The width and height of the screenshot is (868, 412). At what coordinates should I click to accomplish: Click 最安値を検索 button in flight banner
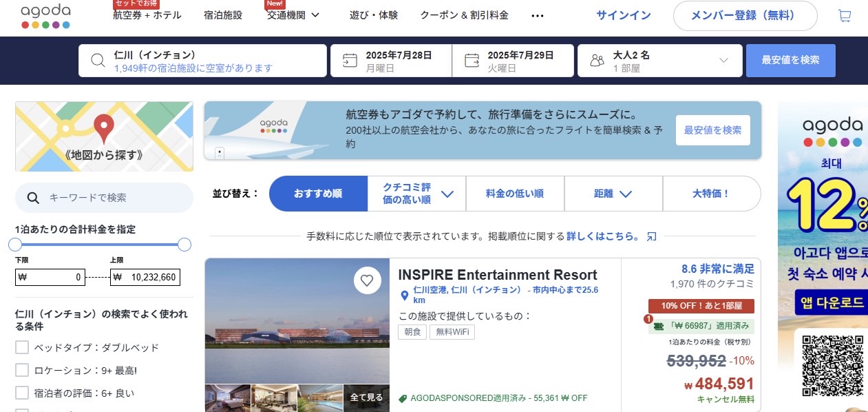tap(712, 130)
